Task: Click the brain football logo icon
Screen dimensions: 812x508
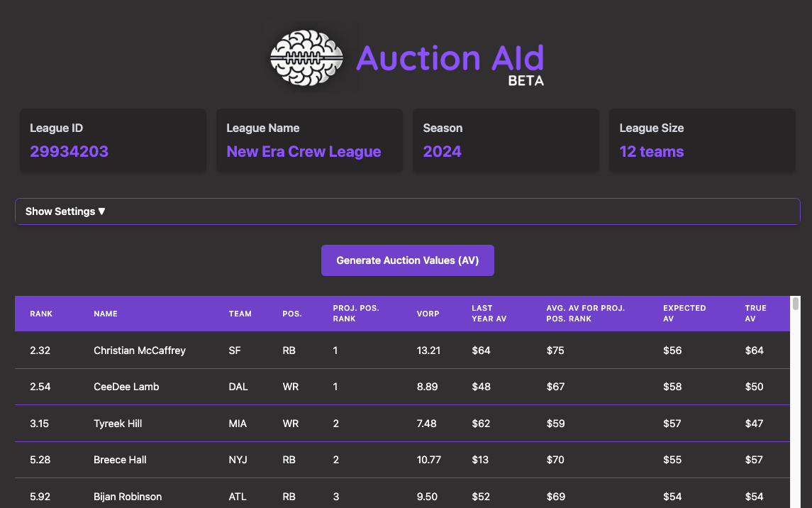Action: click(307, 57)
